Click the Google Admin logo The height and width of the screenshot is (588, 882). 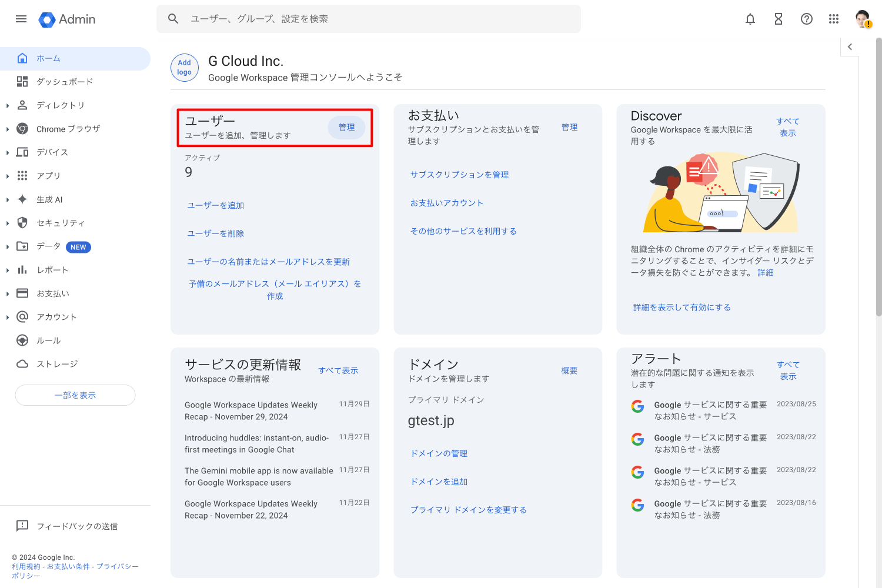(66, 19)
